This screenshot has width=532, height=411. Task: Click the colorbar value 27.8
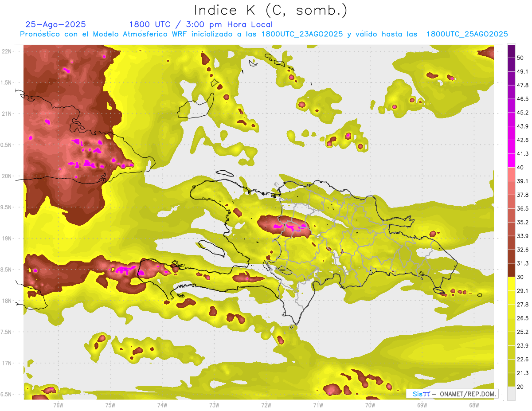click(x=522, y=305)
